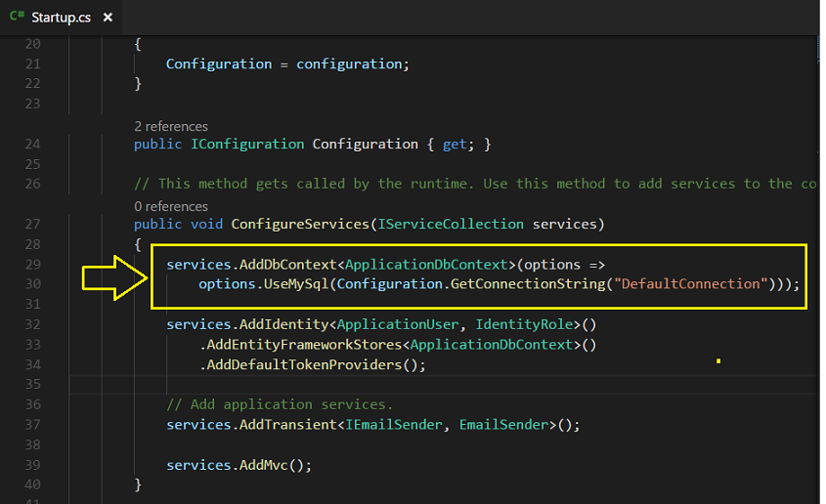Image resolution: width=826 pixels, height=504 pixels.
Task: Place cursor on ConfigureServices method name
Action: click(298, 224)
